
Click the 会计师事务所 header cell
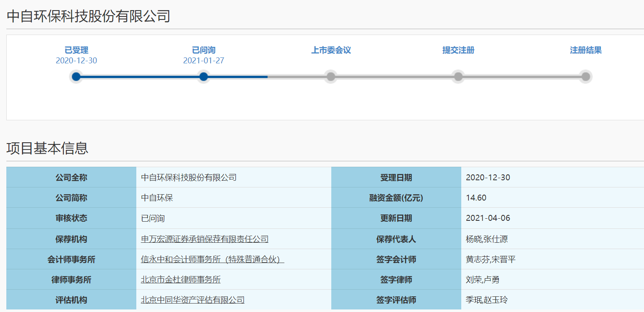click(x=71, y=259)
